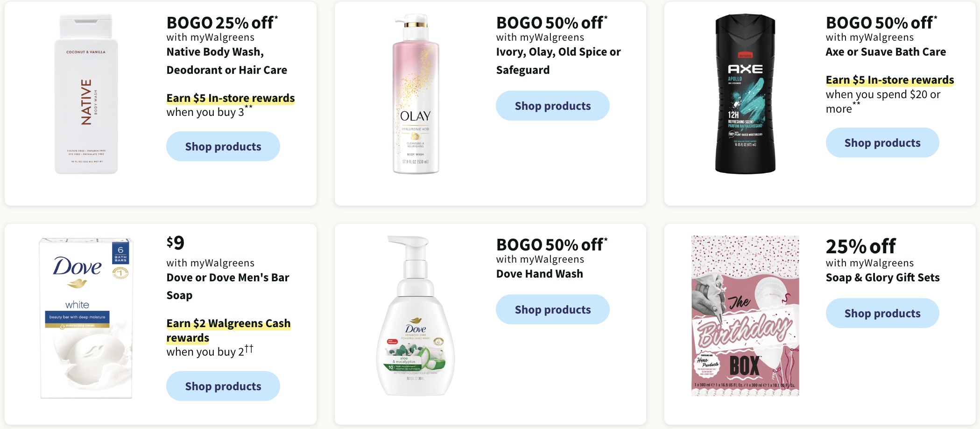Shop products for Dove Hand Wash deal
The image size is (980, 429).
[553, 309]
